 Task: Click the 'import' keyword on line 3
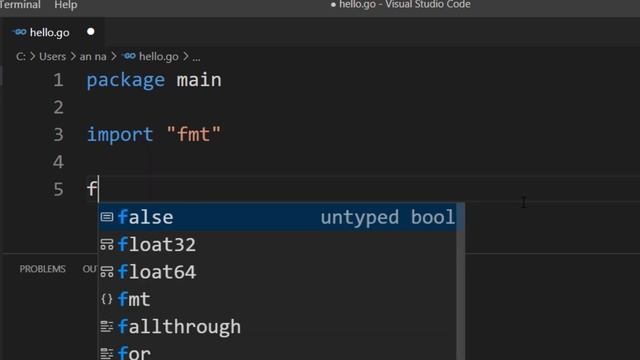120,135
